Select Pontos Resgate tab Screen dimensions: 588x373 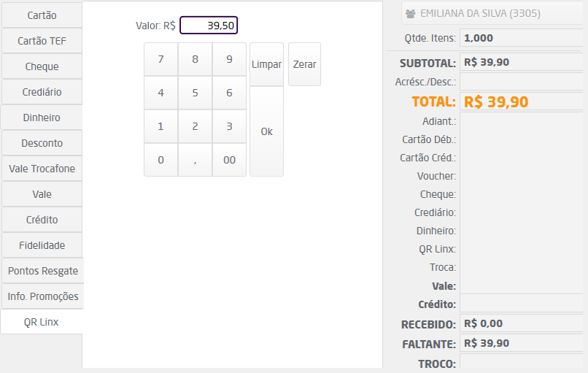point(42,271)
